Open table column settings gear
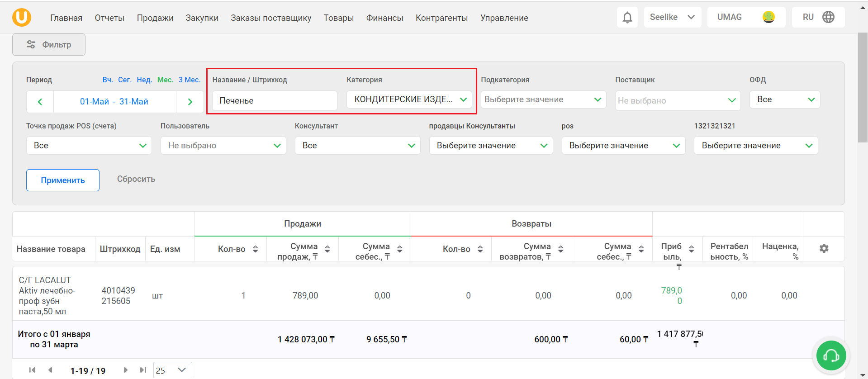The image size is (868, 379). (x=824, y=248)
